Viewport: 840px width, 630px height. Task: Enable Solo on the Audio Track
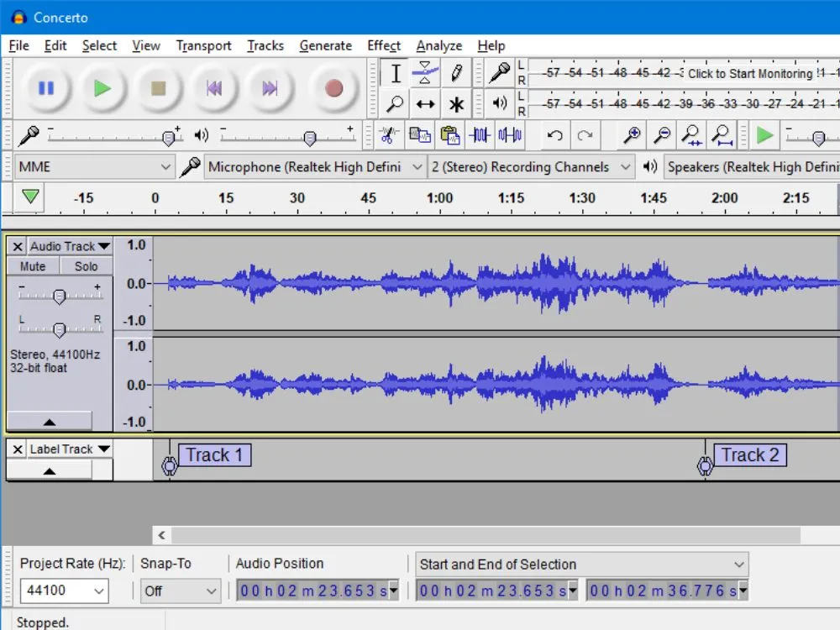[x=87, y=265]
